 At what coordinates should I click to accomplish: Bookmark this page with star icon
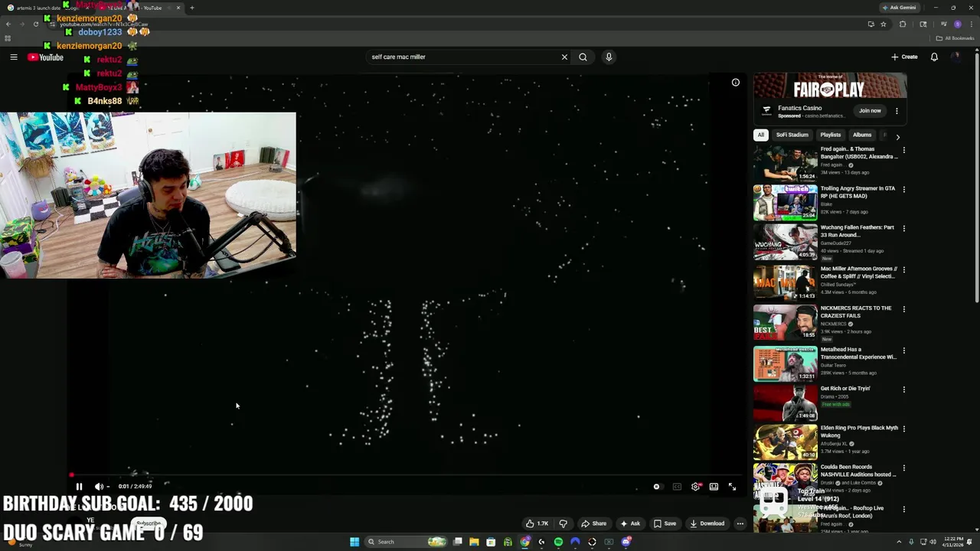(883, 24)
